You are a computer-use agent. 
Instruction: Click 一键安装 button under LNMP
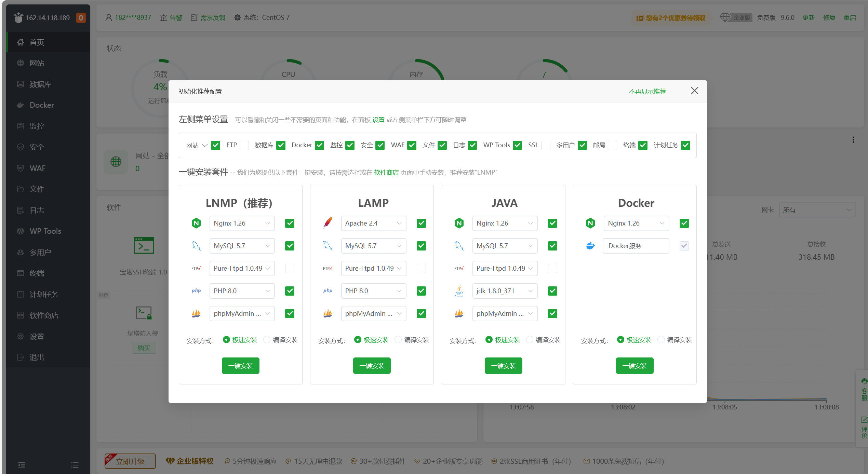pyautogui.click(x=240, y=366)
